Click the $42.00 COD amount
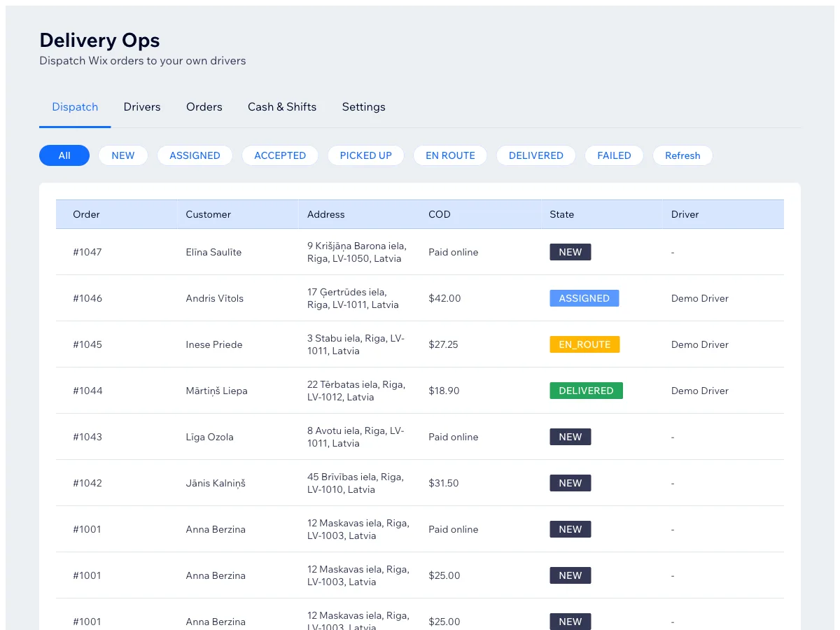This screenshot has width=840, height=630. [x=444, y=298]
